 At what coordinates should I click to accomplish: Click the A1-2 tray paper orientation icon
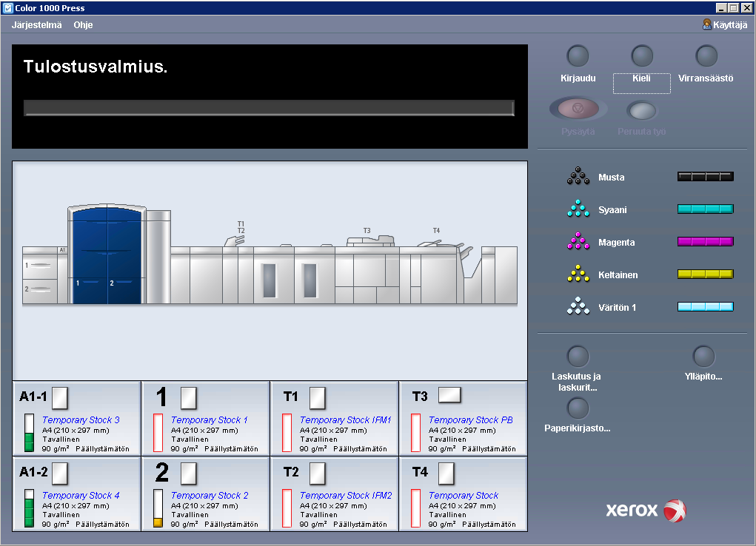tap(60, 473)
